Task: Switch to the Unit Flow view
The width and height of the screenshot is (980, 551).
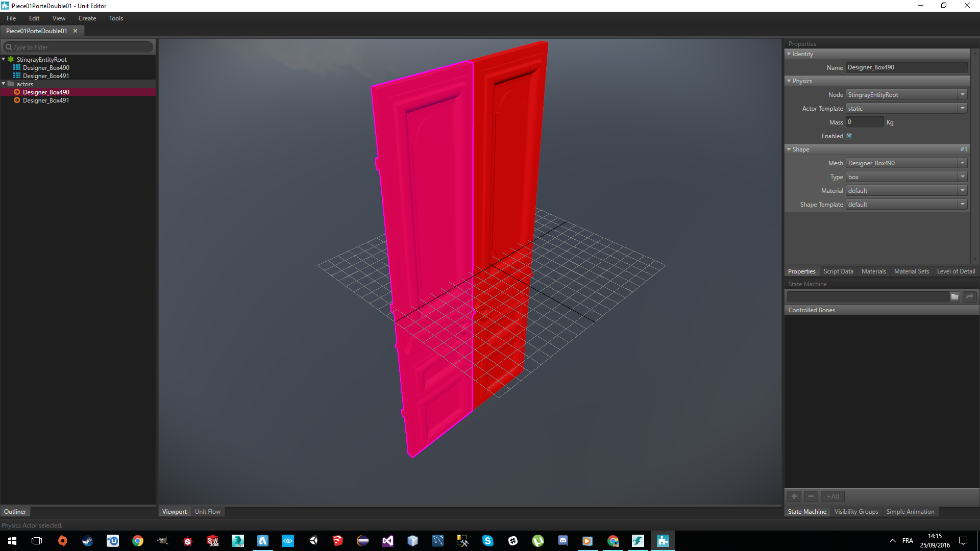Action: [207, 511]
